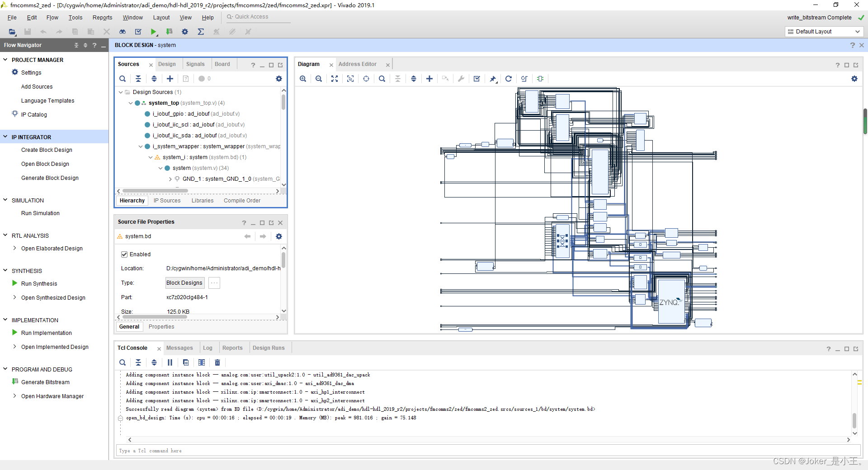
Task: Regenerate layout in the Diagram toolbar
Action: pos(509,79)
